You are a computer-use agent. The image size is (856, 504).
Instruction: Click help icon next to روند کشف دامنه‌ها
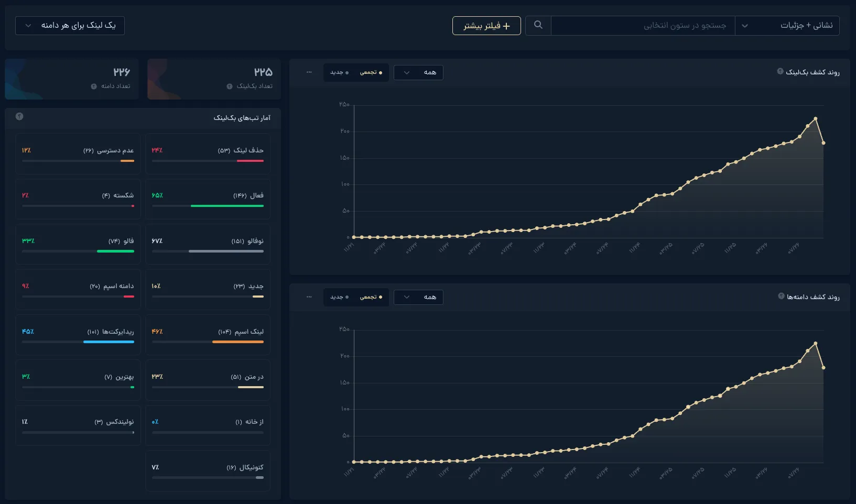pos(781,297)
